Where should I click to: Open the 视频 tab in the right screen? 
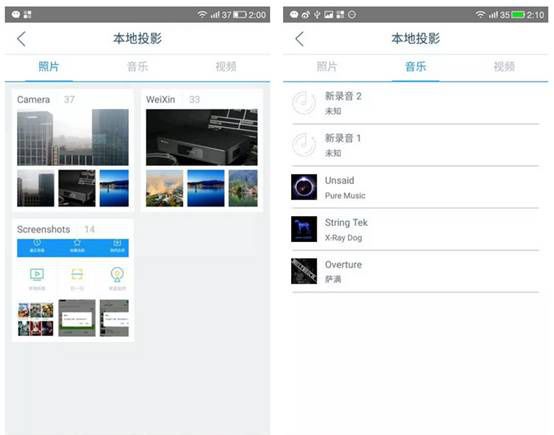tap(504, 66)
